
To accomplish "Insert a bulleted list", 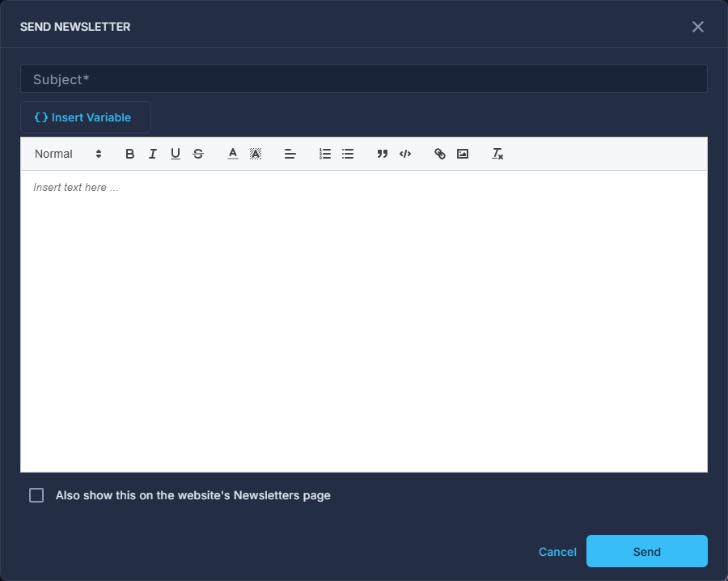I will point(348,154).
